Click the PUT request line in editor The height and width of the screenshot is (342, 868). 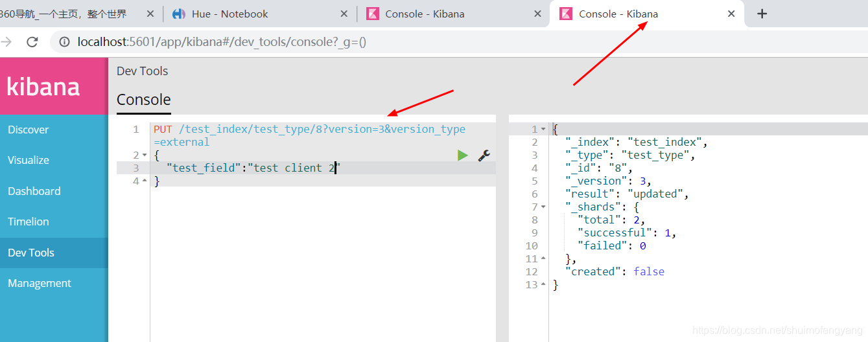coord(309,129)
